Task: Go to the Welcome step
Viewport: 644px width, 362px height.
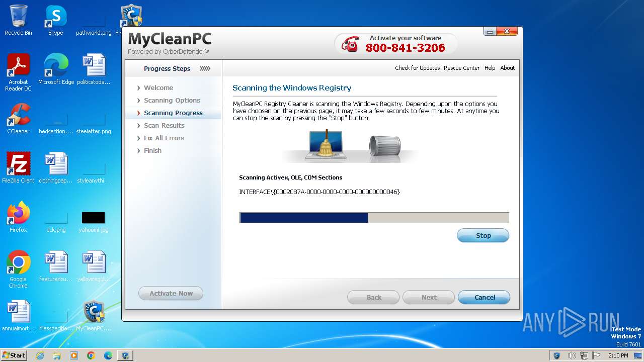Action: point(158,87)
